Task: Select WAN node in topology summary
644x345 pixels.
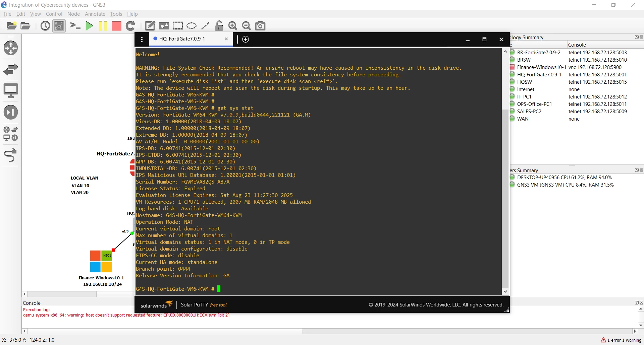Action: 523,119
